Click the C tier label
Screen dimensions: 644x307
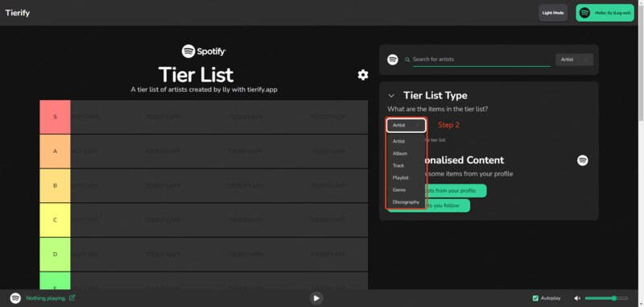(55, 220)
